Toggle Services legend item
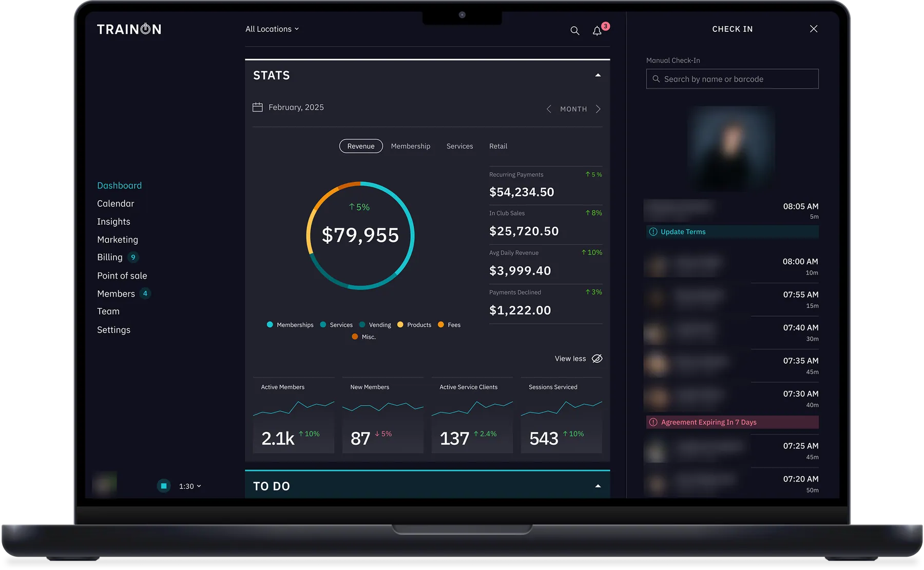924x570 pixels. pos(336,325)
